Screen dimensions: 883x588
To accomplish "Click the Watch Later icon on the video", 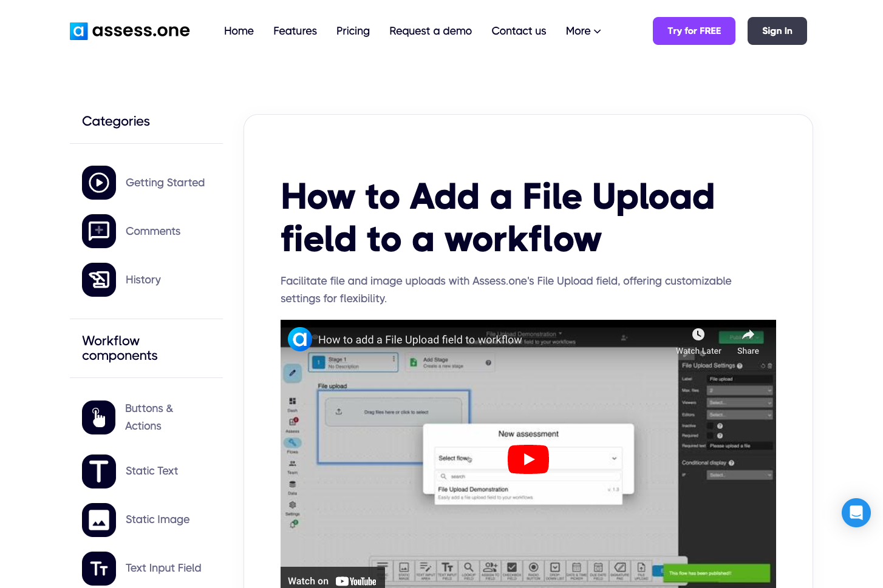I will tap(698, 334).
